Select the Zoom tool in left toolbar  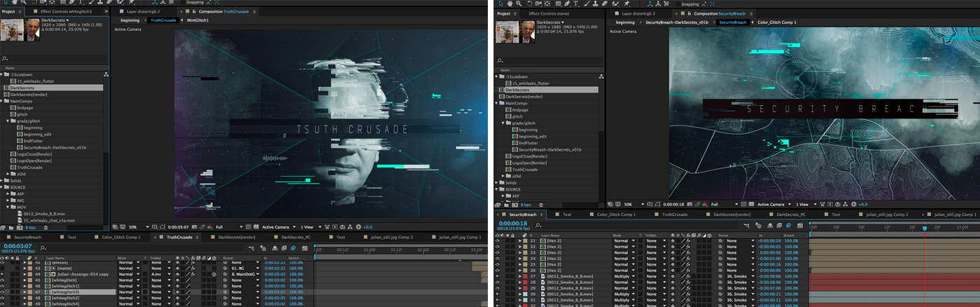[24, 2]
